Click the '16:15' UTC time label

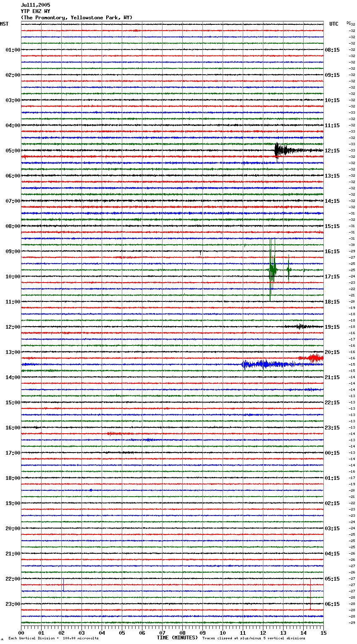(x=332, y=251)
